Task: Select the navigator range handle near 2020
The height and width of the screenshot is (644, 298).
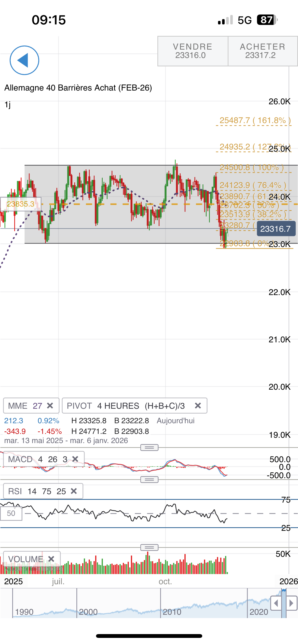Action: [x=284, y=603]
